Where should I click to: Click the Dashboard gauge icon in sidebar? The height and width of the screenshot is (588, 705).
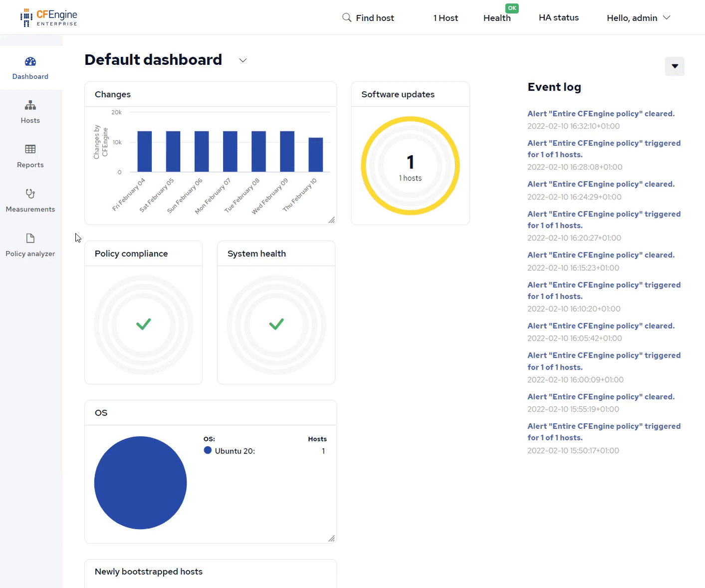click(30, 62)
